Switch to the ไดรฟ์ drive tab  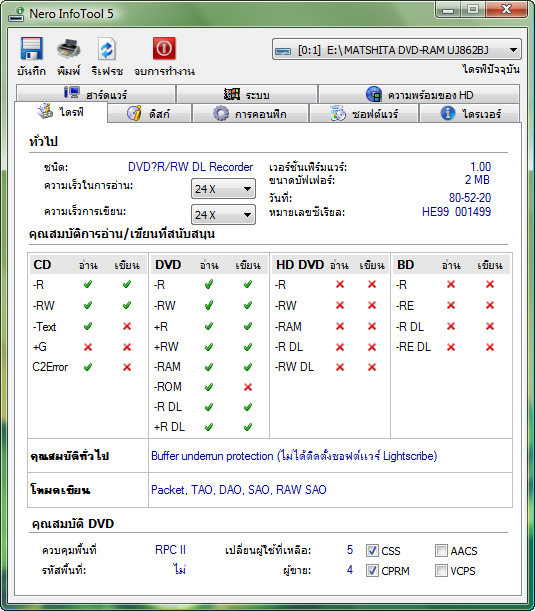(x=61, y=112)
